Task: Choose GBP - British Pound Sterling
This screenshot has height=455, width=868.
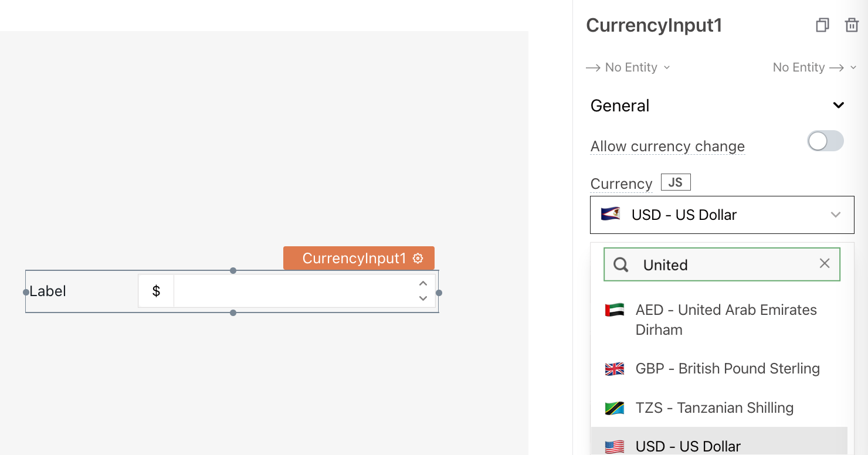Action: 727,369
